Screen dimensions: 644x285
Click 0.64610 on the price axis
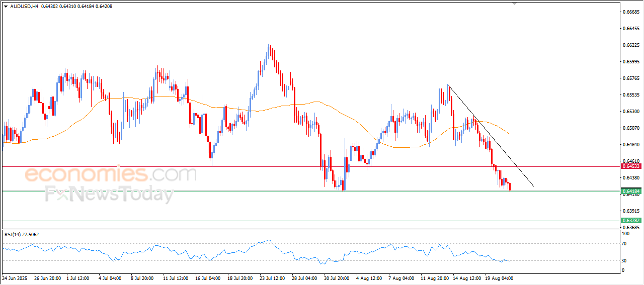click(631, 161)
